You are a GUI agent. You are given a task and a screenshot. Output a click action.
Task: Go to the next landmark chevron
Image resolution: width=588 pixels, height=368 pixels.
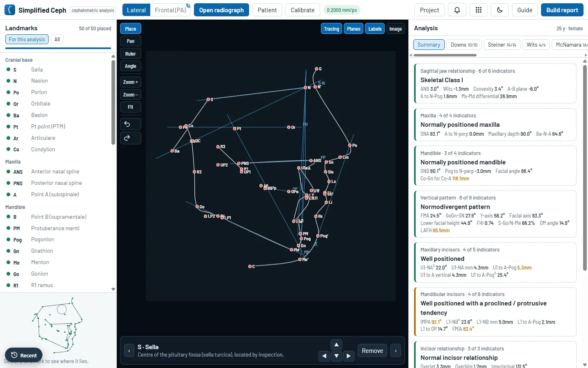point(396,351)
